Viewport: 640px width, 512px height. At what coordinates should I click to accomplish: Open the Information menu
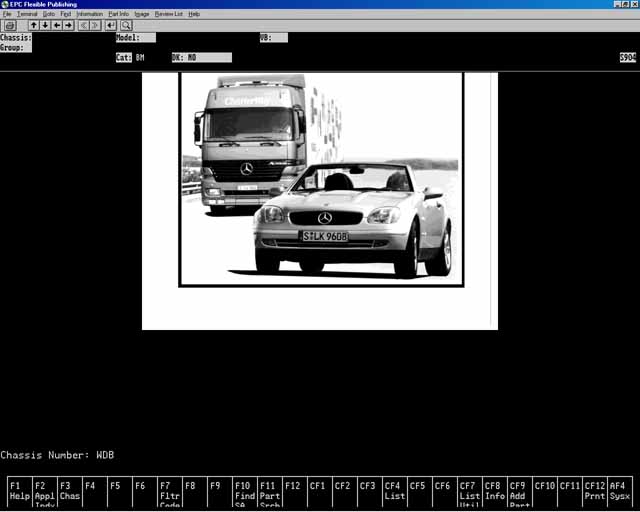coord(90,14)
